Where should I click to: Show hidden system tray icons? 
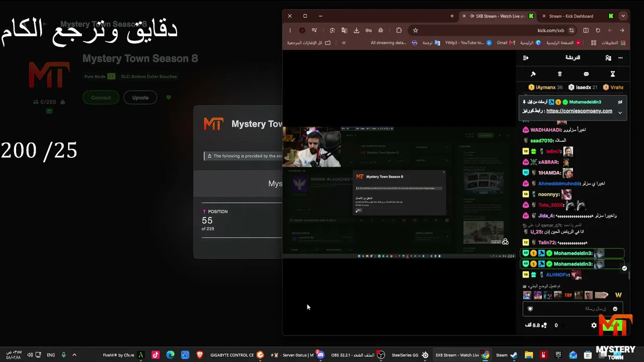pyautogui.click(x=74, y=355)
